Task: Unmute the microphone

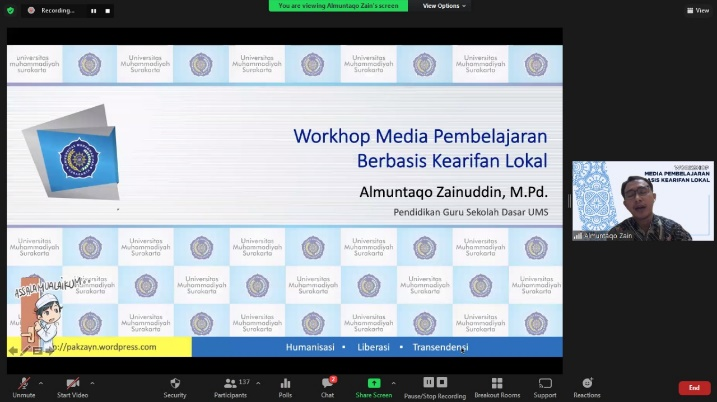Action: 24,387
